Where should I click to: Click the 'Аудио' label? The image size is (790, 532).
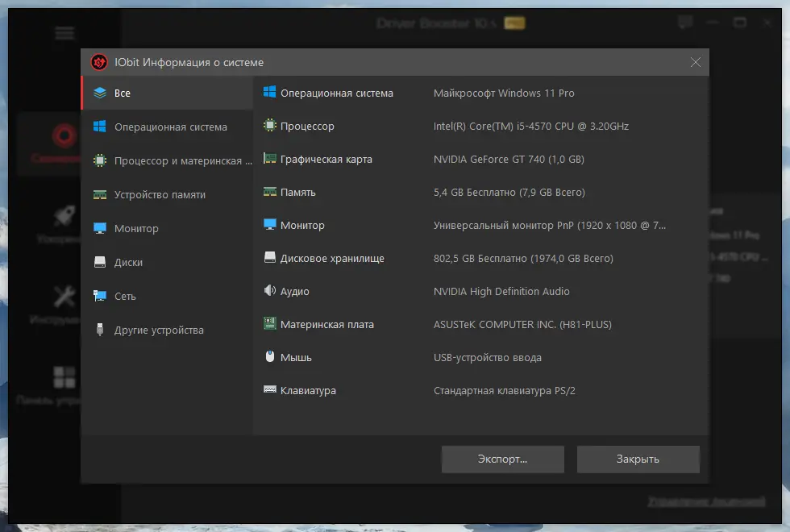[295, 291]
